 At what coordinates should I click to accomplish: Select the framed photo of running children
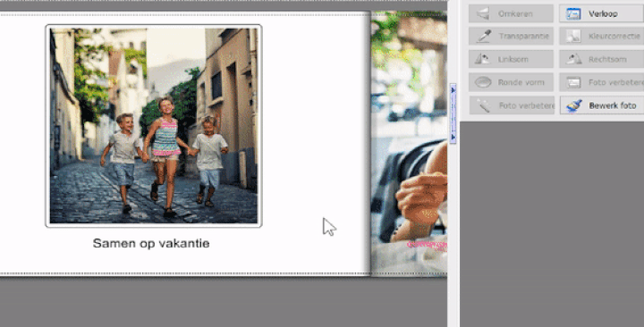coord(154,126)
